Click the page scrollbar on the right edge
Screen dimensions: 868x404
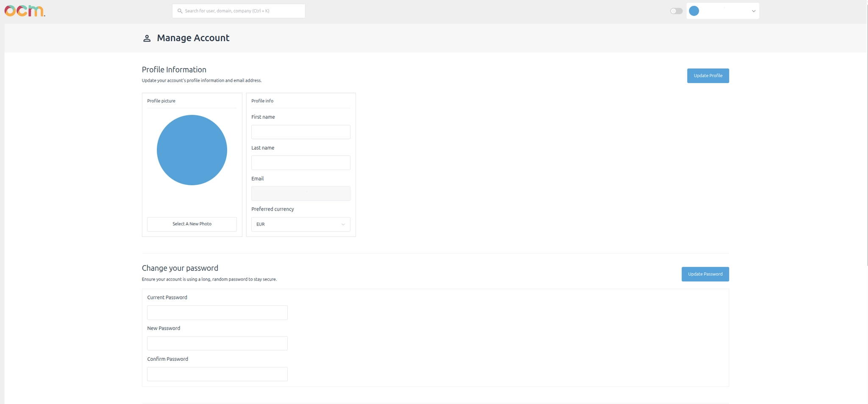tap(866, 170)
